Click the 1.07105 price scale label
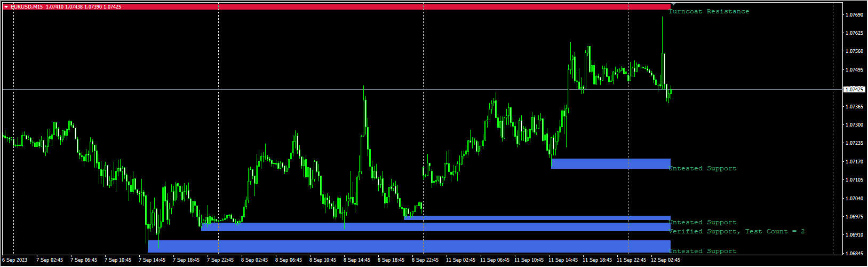 pyautogui.click(x=855, y=180)
